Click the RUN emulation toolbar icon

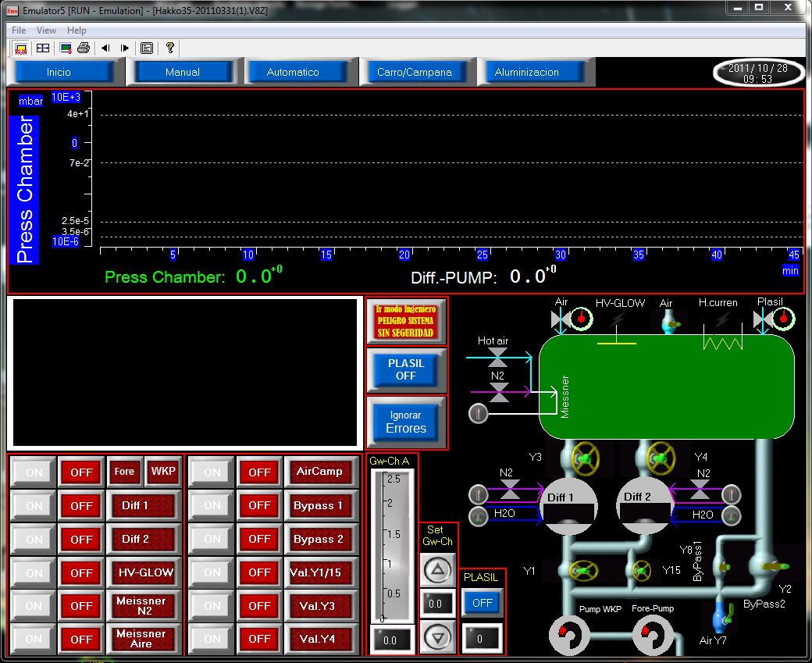pos(21,48)
